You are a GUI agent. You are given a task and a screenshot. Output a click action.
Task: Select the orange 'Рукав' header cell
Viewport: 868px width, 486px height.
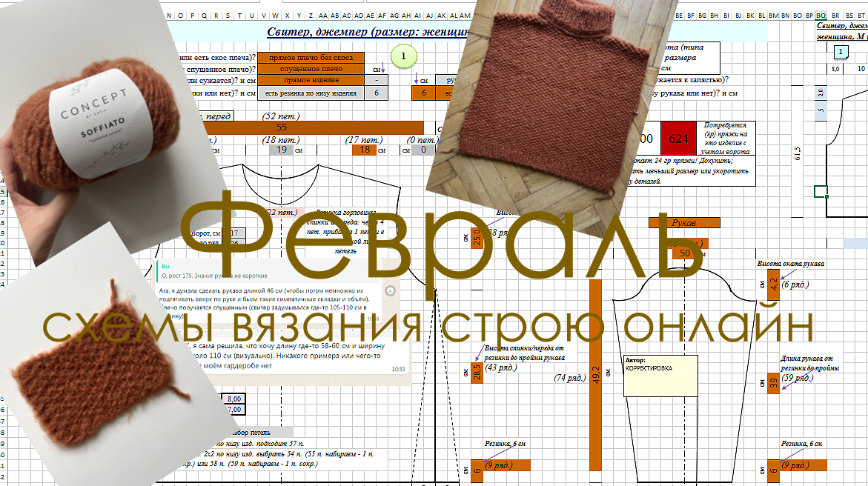tap(684, 222)
